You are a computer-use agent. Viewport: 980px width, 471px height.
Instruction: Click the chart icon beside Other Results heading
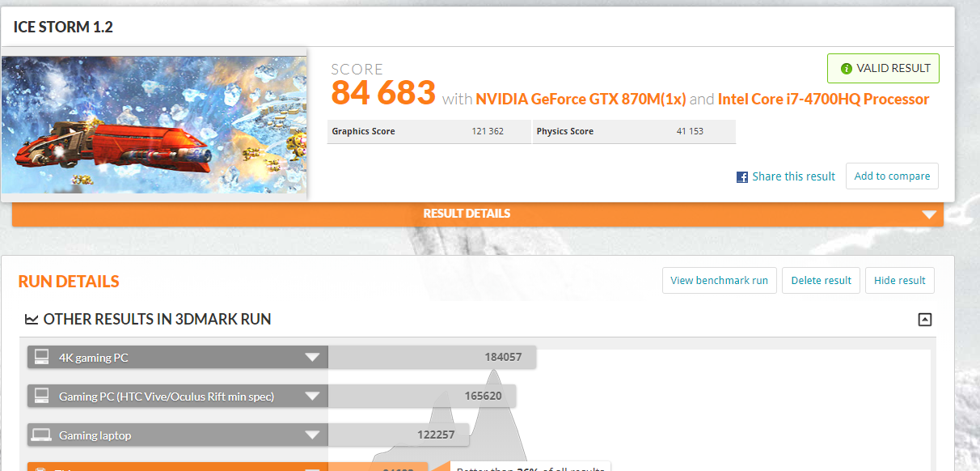point(32,320)
